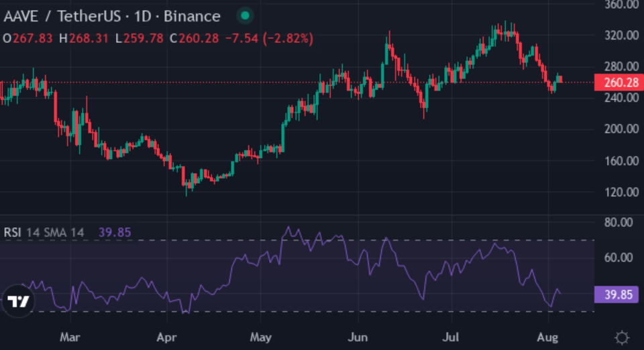
Task: Click the 120.00 price axis label
Action: click(621, 192)
